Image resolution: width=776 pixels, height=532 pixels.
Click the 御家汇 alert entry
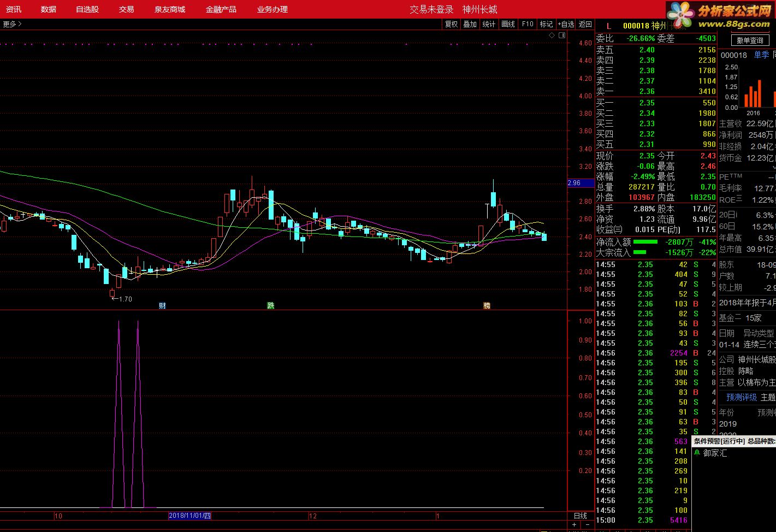(x=715, y=453)
